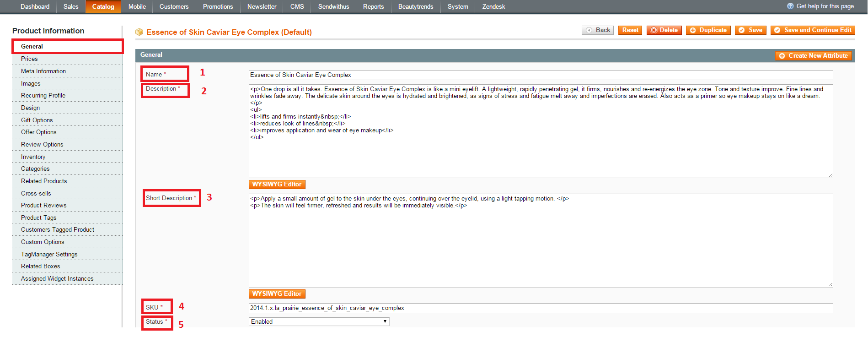Select the General tab in sidebar
Image resolution: width=868 pixels, height=337 pixels.
point(68,46)
